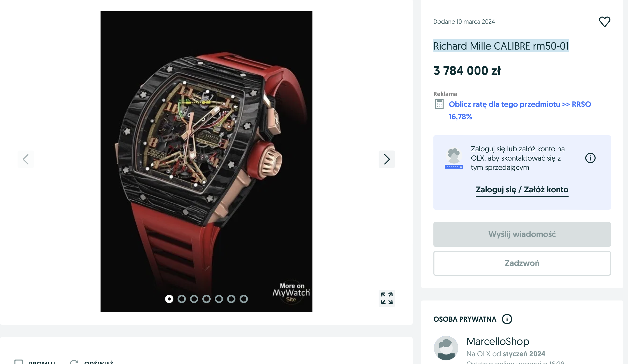This screenshot has height=364, width=628.
Task: Click Wyślij wiadomość button
Action: (x=522, y=234)
